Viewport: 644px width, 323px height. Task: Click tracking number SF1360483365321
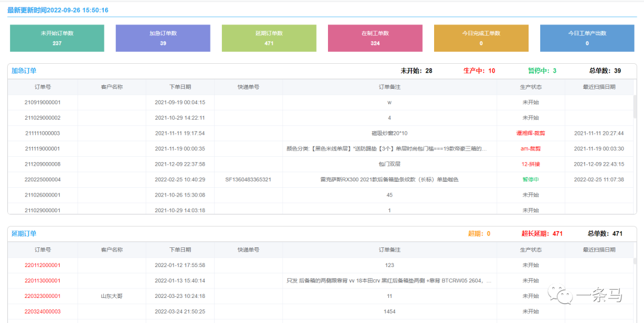tap(248, 179)
